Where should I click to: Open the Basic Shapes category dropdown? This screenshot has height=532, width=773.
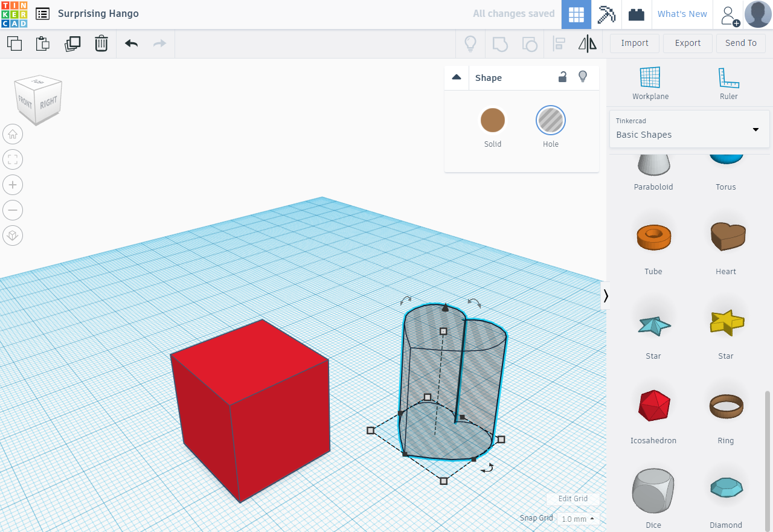click(x=690, y=129)
